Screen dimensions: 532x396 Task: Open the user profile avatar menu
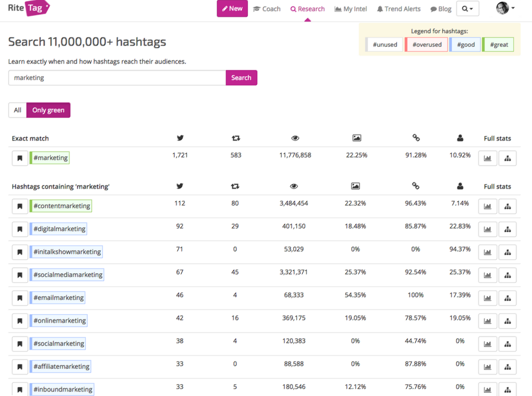coord(505,8)
